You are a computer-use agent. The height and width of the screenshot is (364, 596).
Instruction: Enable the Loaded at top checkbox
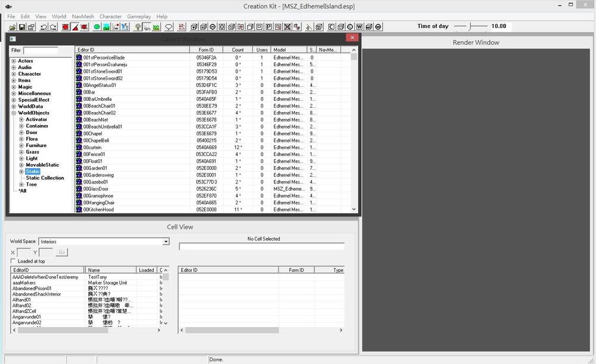(x=13, y=261)
